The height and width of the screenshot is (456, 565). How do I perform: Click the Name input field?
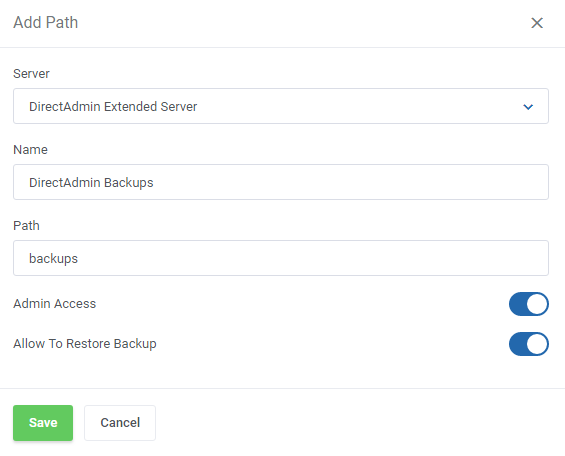pyautogui.click(x=281, y=182)
